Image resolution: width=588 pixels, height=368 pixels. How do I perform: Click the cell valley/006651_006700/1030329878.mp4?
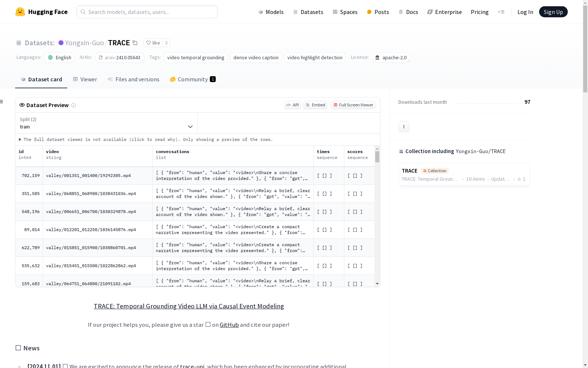pyautogui.click(x=98, y=212)
